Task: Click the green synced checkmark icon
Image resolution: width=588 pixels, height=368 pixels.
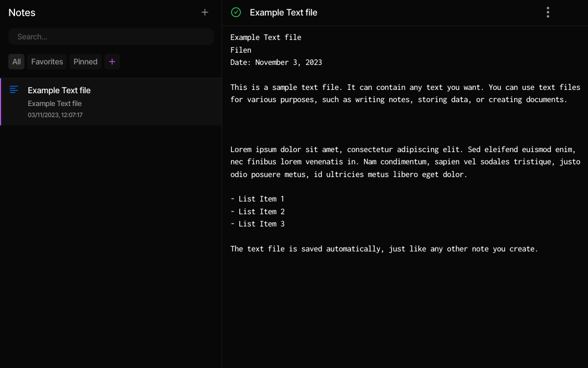Action: pos(236,12)
